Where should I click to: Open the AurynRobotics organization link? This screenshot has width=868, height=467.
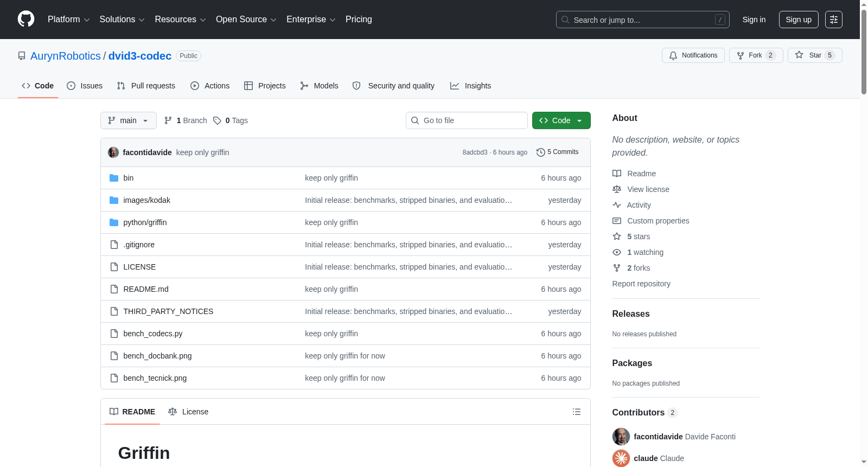(66, 56)
